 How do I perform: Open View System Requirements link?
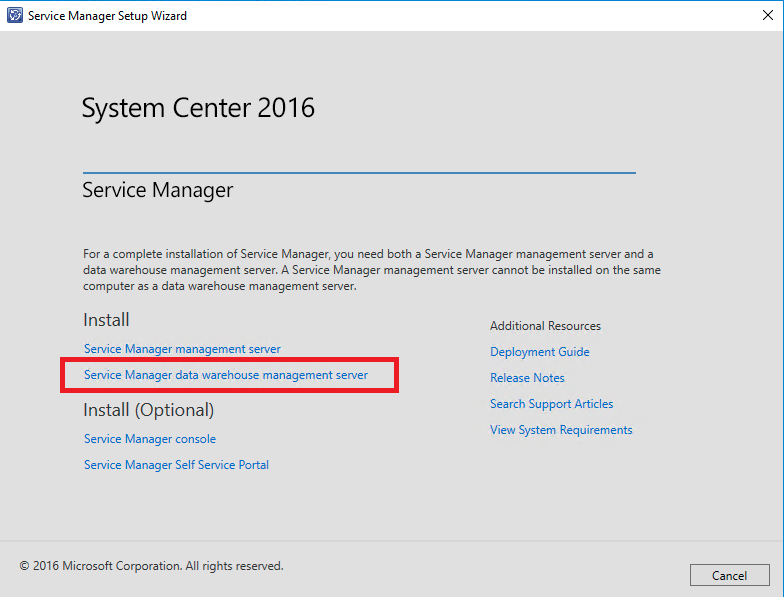point(561,430)
